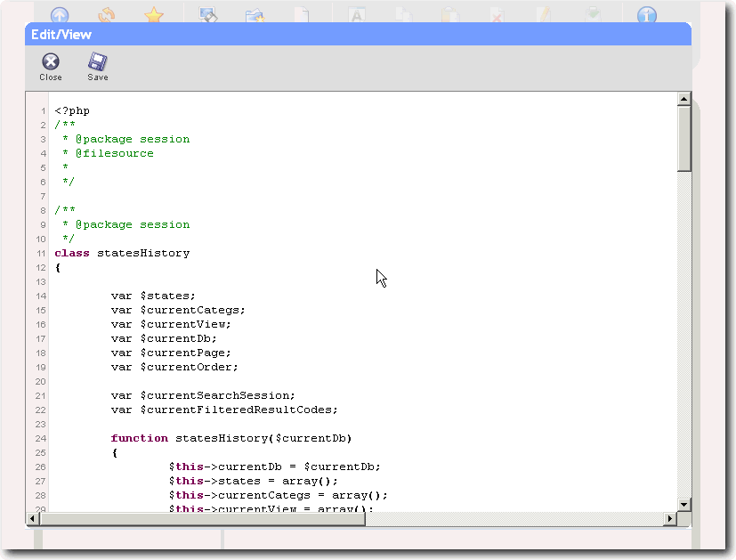Click the vertical scrollbar thumb
The image size is (736, 560).
[x=683, y=139]
